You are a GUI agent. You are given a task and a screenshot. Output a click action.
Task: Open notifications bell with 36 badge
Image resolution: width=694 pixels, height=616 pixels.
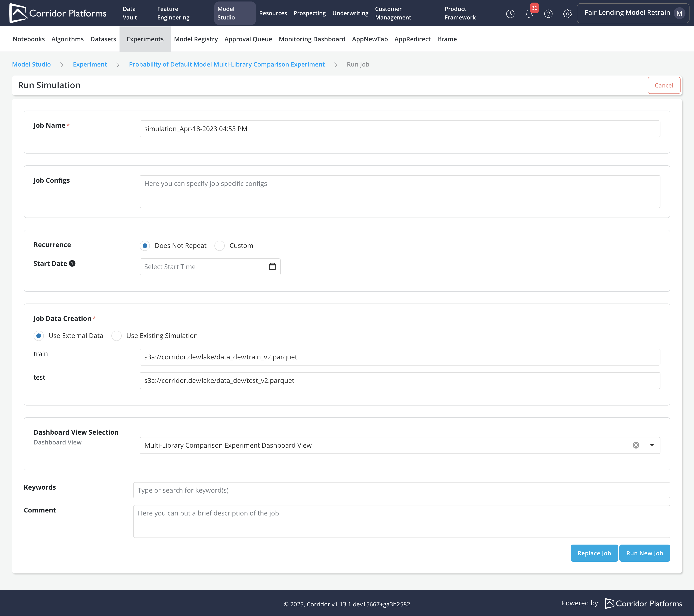(529, 14)
